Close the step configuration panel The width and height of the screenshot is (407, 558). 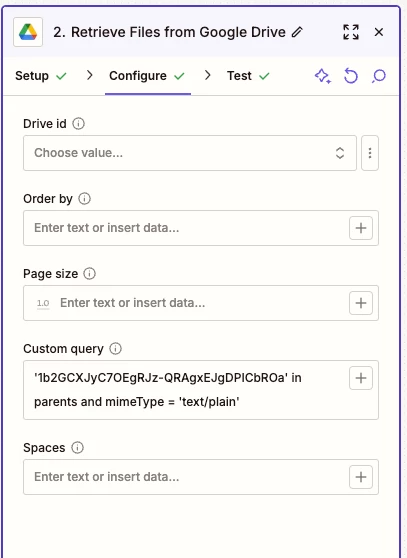(x=379, y=32)
